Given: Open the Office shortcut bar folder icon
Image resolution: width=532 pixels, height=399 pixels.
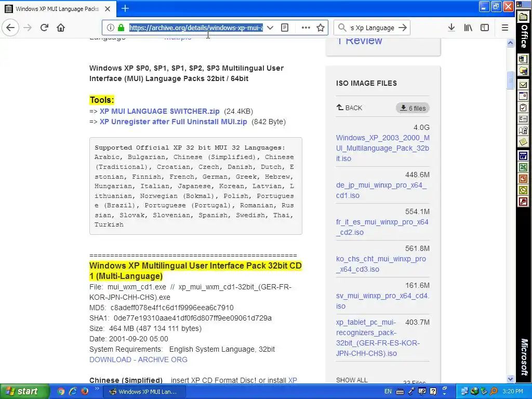Looking at the screenshot, I should tap(523, 17).
